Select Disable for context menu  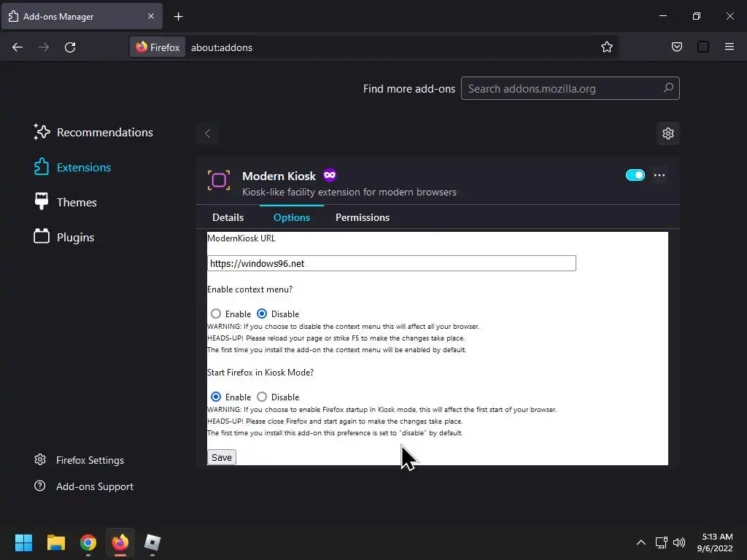tap(262, 314)
